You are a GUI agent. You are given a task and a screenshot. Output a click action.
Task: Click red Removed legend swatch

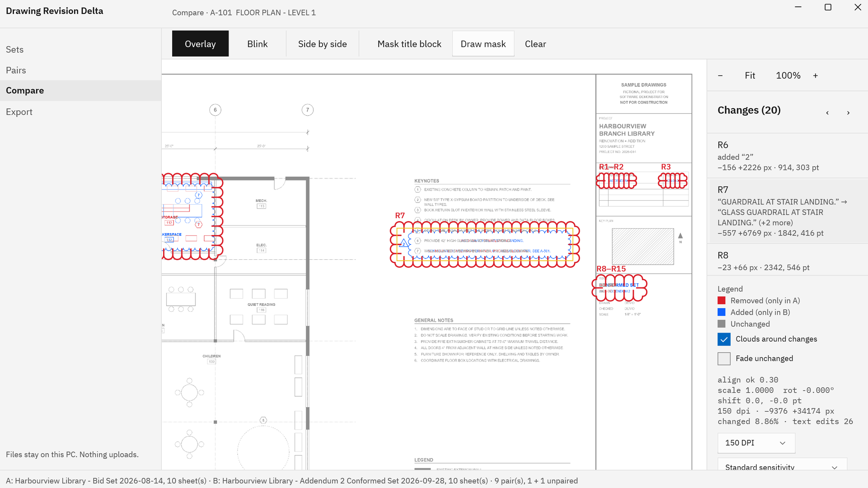point(722,301)
